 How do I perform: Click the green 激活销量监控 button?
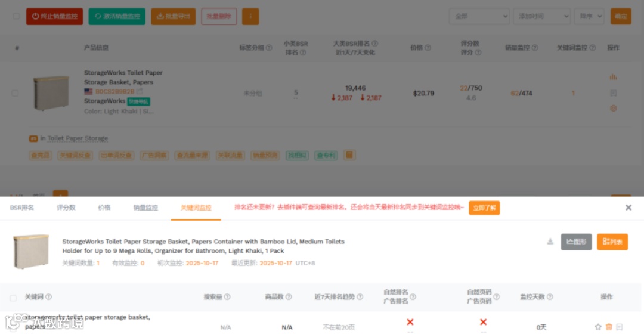117,17
